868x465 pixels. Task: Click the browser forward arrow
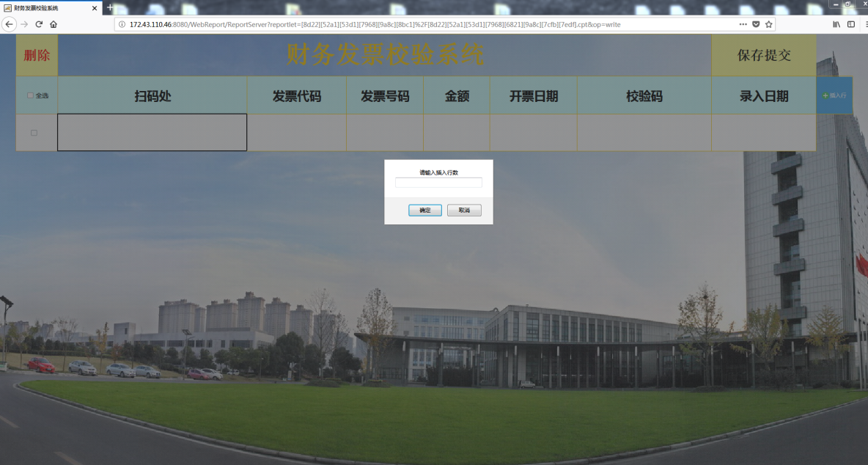pyautogui.click(x=23, y=24)
